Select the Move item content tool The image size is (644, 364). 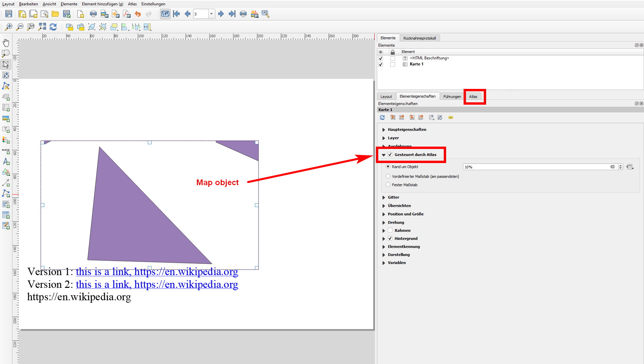point(6,75)
